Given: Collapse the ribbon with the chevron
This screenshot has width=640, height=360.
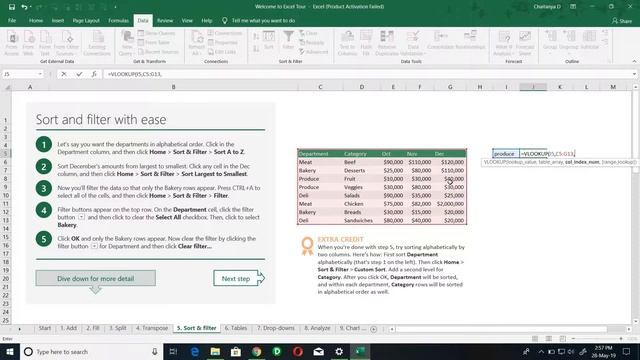Looking at the screenshot, I should (634, 61).
